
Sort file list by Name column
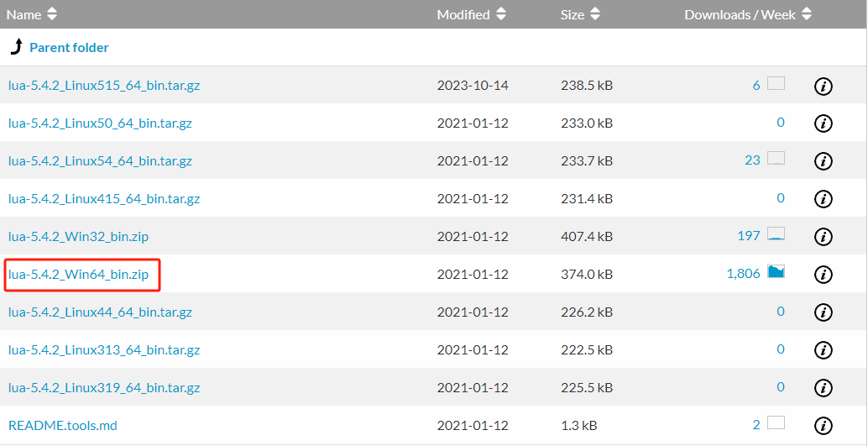[33, 14]
